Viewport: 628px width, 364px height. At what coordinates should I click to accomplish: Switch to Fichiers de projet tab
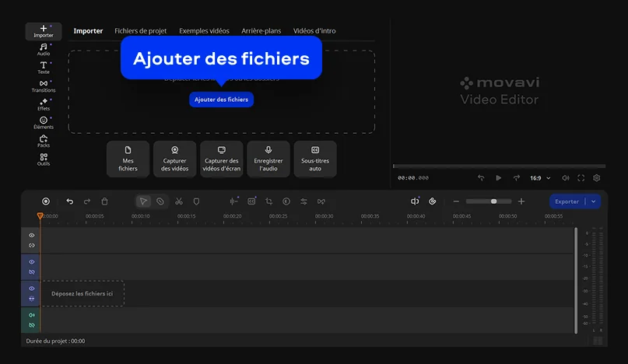[x=141, y=31]
